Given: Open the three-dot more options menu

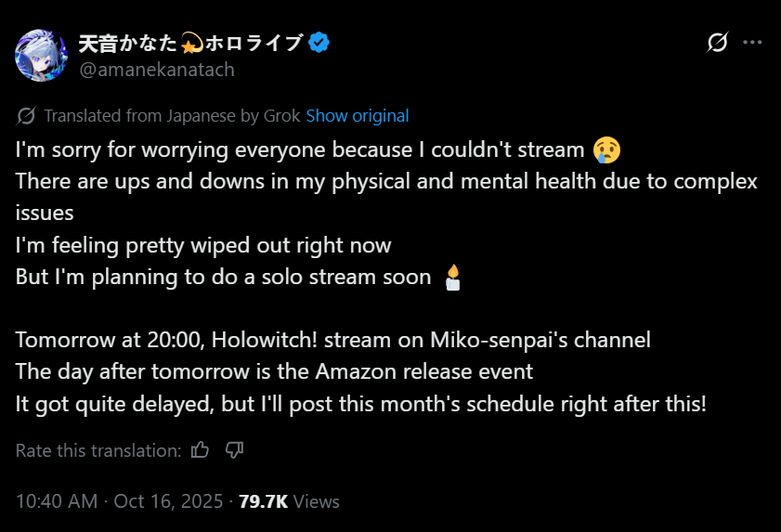Looking at the screenshot, I should point(752,43).
